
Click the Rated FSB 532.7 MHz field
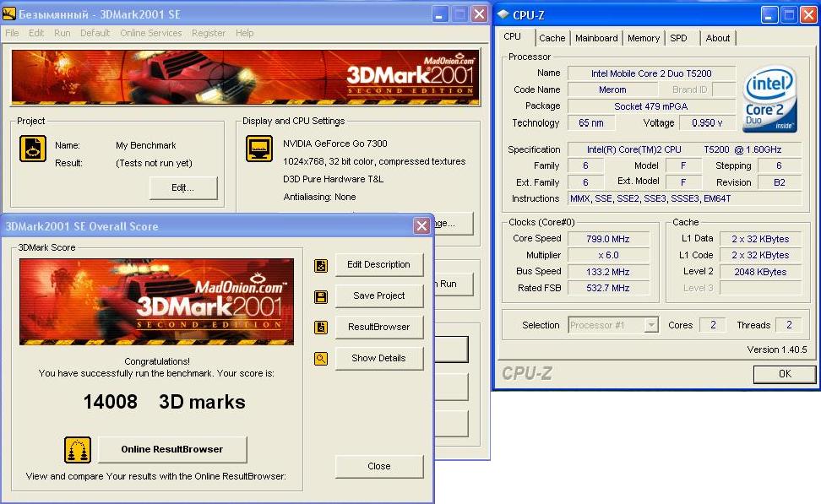coord(608,288)
